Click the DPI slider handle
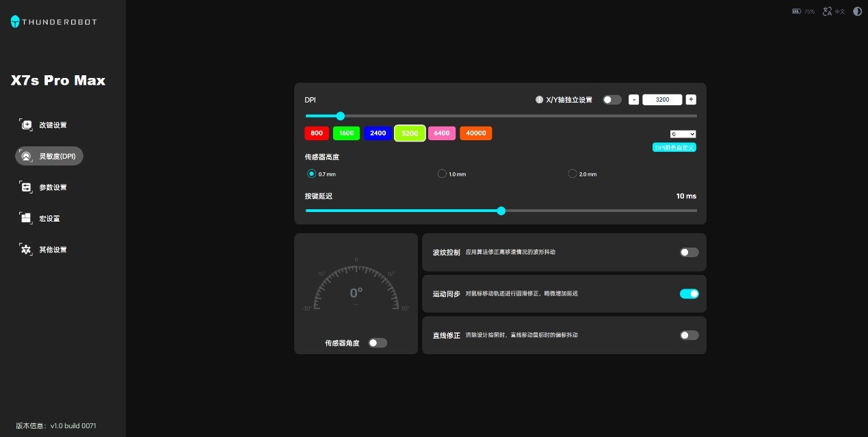The height and width of the screenshot is (437, 868). tap(341, 116)
